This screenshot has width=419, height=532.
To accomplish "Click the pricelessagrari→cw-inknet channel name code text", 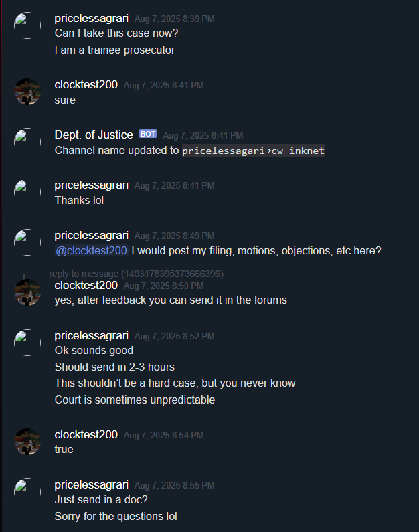I will 253,151.
